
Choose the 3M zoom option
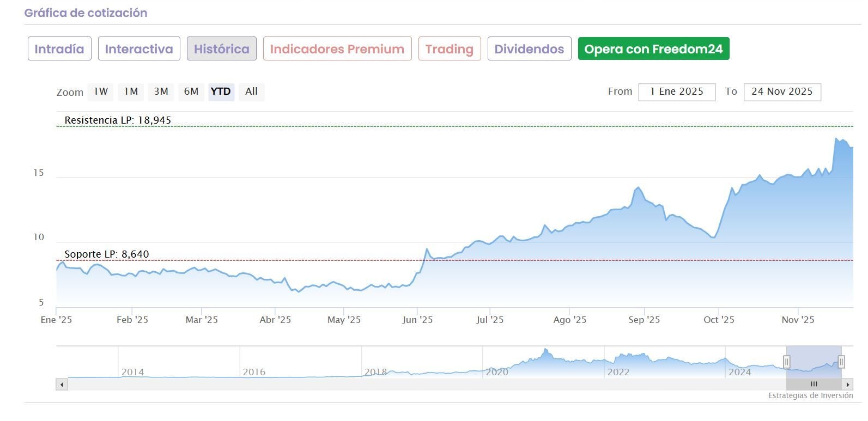161,91
